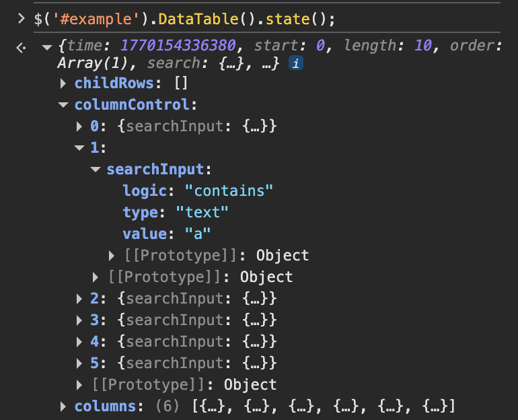Expand columnControl entry 3

click(80, 320)
